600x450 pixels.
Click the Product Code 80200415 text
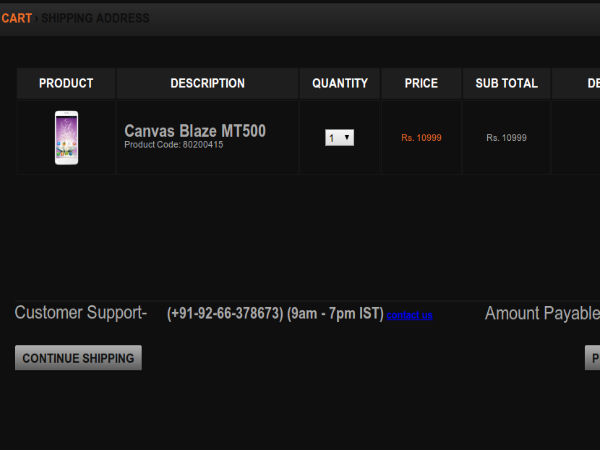point(173,145)
